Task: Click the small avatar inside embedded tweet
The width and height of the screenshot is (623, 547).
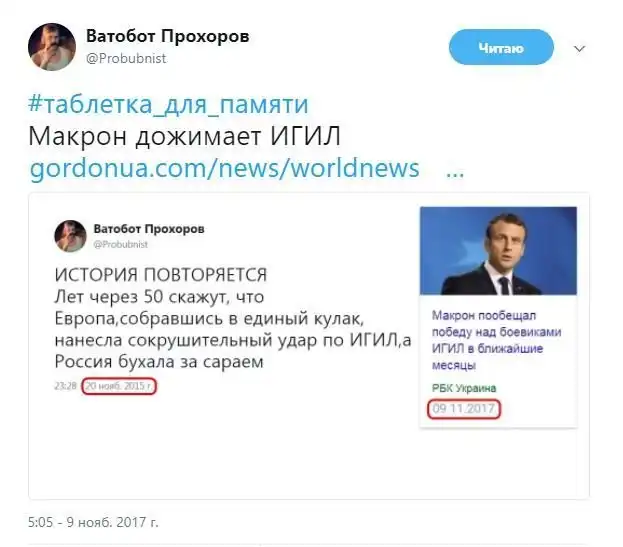Action: 70,236
